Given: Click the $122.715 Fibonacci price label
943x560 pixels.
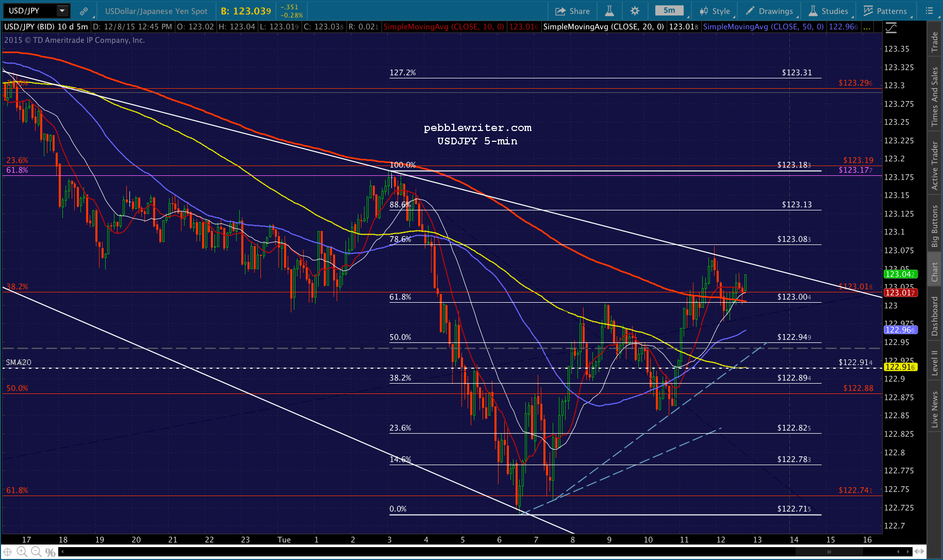Looking at the screenshot, I should click(795, 509).
